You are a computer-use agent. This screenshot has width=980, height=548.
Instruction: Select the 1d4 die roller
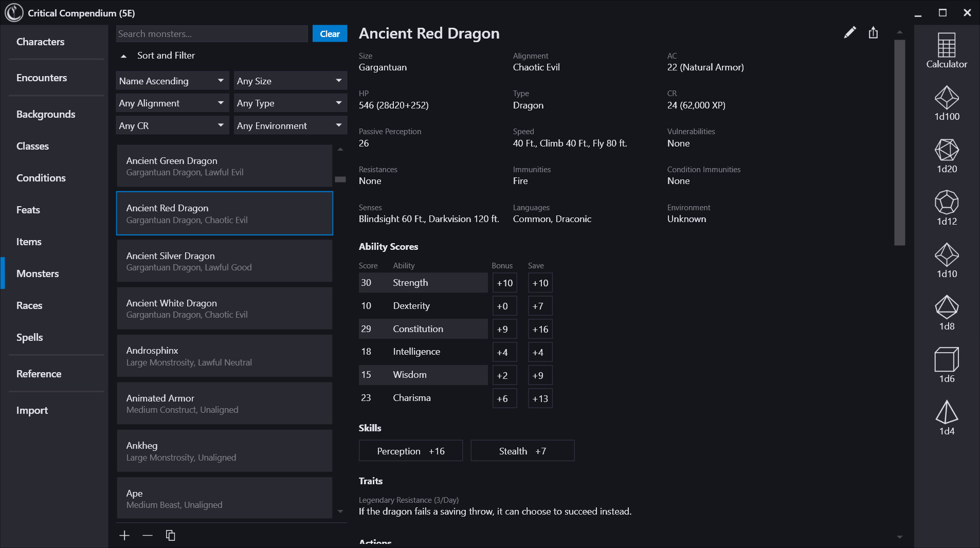(946, 416)
